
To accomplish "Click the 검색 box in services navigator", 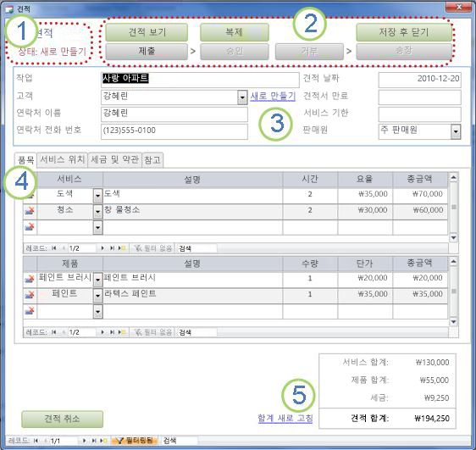I will 196,248.
